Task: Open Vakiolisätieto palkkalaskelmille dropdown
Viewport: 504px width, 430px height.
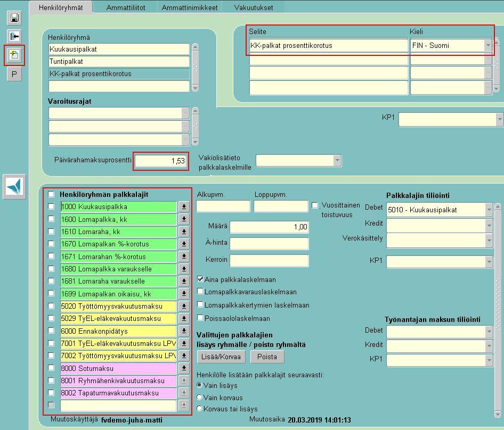Action: coord(337,161)
